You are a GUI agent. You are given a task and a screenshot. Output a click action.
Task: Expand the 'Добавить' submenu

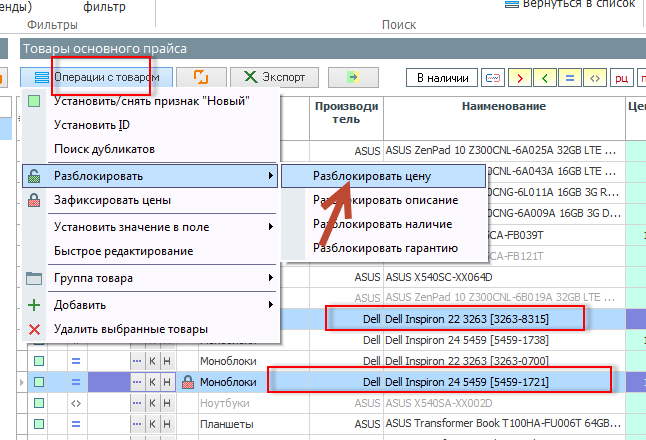click(x=150, y=305)
